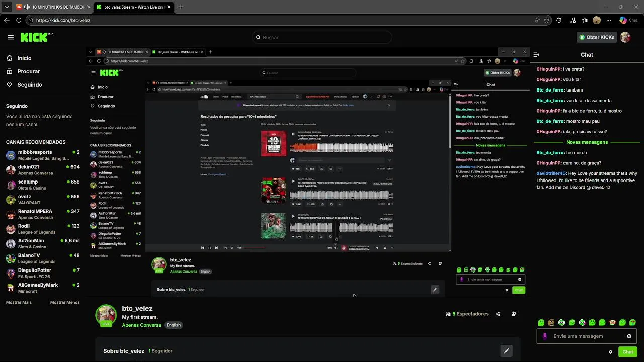Click btc_velez live avatar below stream
The width and height of the screenshot is (644, 362).
click(106, 316)
